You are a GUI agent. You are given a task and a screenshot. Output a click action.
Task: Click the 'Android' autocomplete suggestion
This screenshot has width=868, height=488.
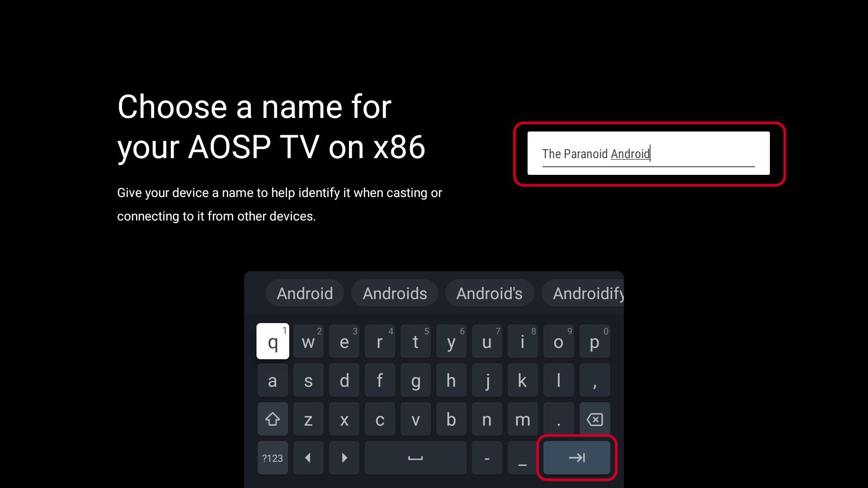coord(305,292)
